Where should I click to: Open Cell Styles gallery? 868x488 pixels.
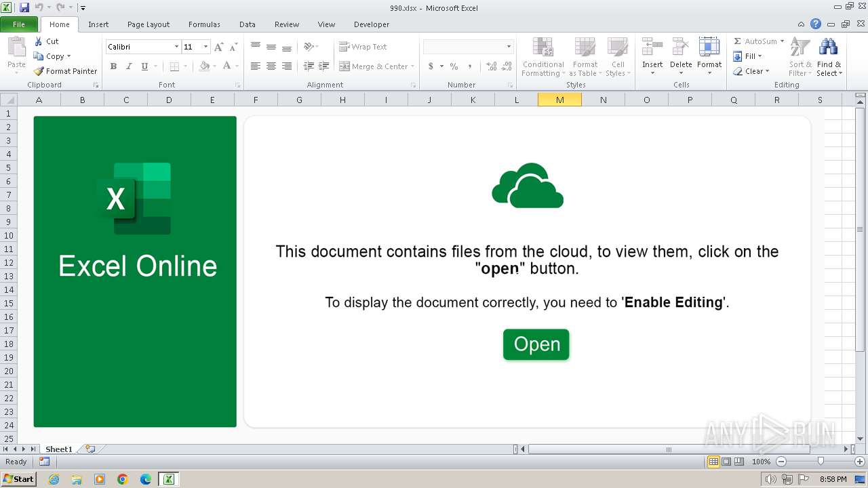click(618, 57)
